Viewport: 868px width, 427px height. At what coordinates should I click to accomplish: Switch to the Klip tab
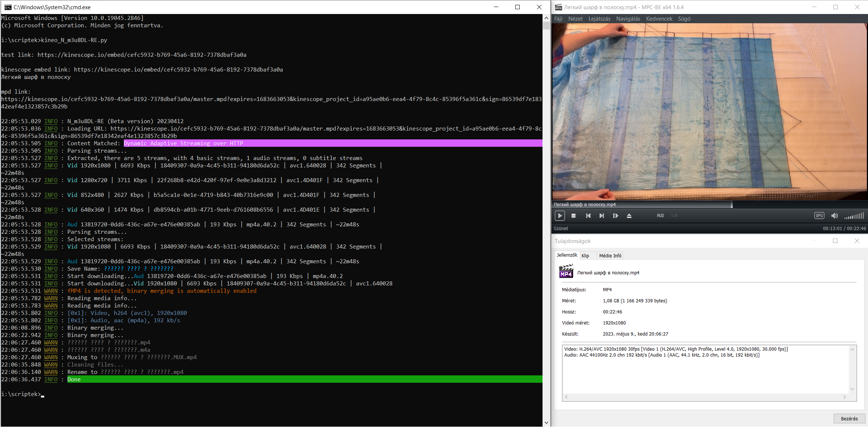(585, 256)
